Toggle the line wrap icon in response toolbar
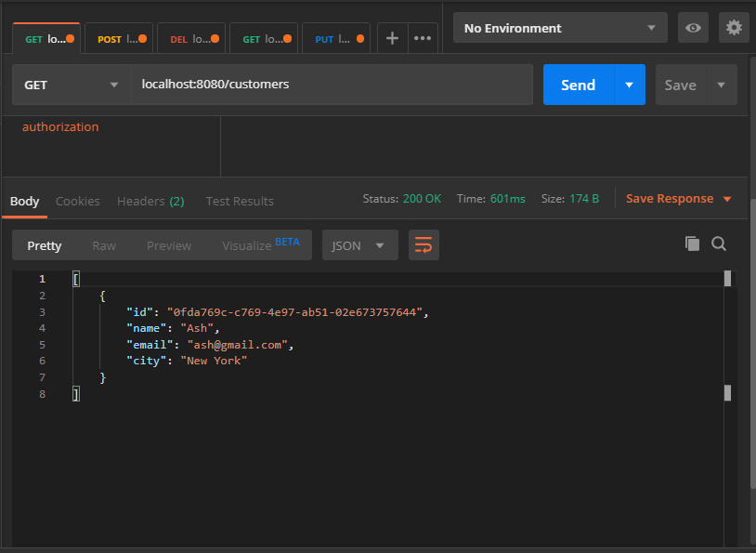Image resolution: width=756 pixels, height=553 pixels. 424,245
